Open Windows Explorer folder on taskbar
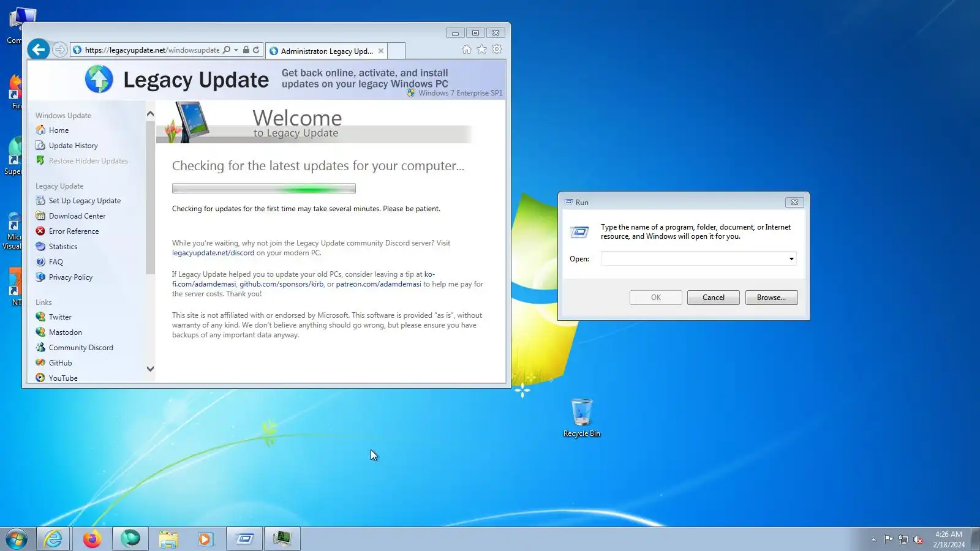This screenshot has width=980, height=551. (168, 539)
